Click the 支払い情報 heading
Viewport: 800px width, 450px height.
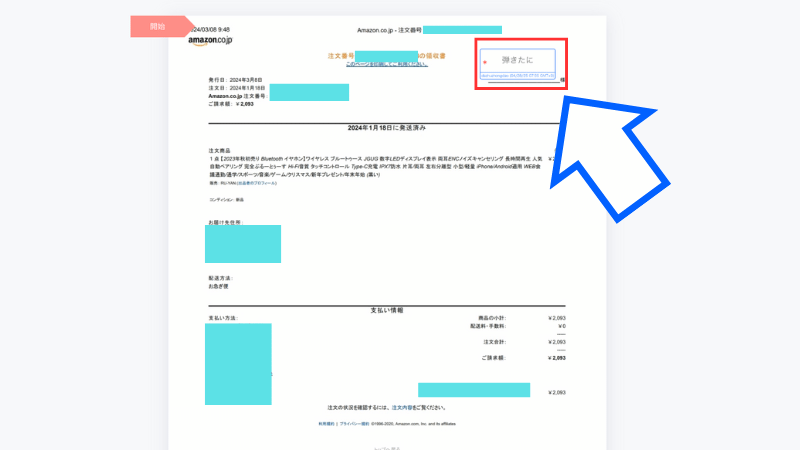pos(387,310)
